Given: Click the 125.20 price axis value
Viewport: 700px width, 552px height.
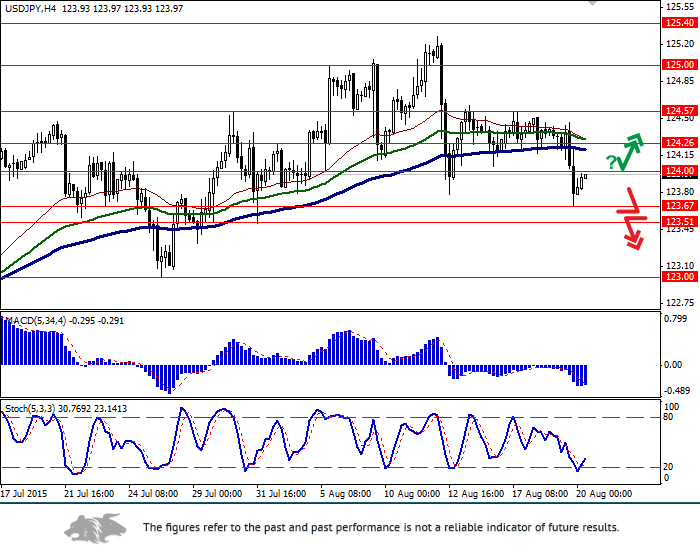Looking at the screenshot, I should (680, 44).
